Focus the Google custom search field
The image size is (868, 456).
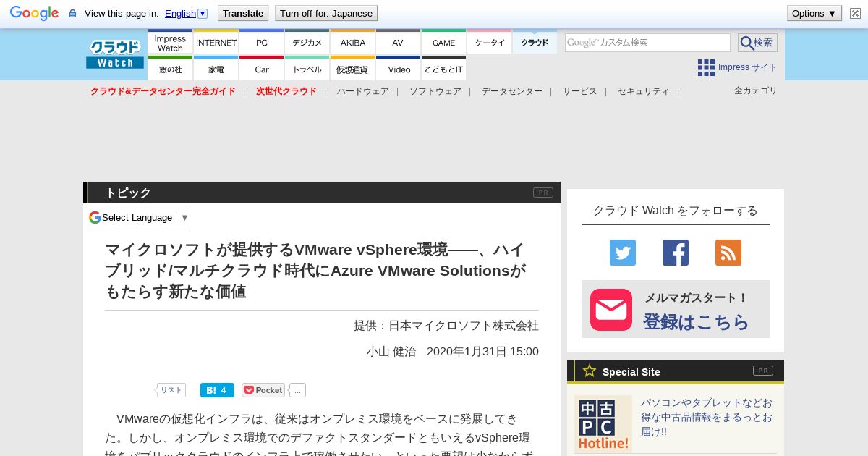click(x=647, y=43)
